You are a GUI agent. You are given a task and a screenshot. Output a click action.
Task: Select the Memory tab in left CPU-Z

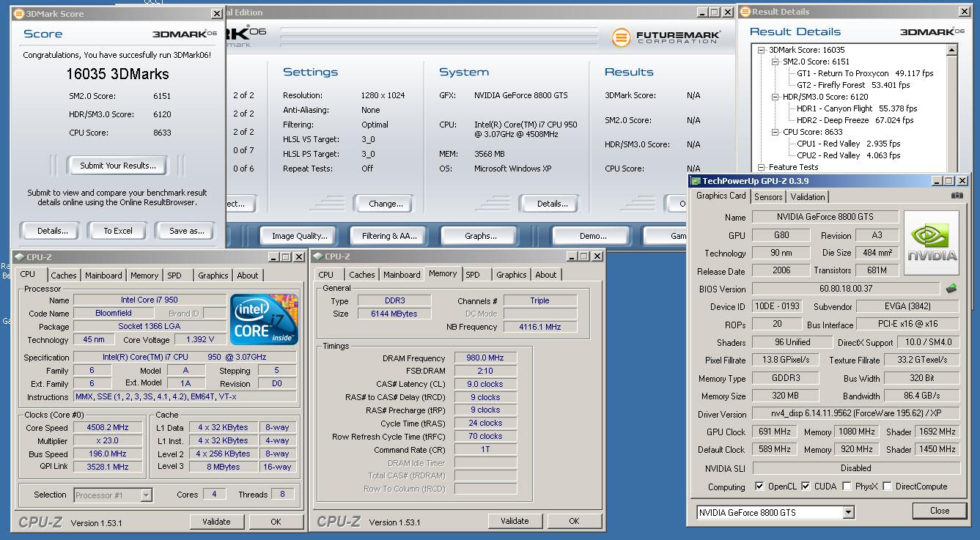point(144,275)
